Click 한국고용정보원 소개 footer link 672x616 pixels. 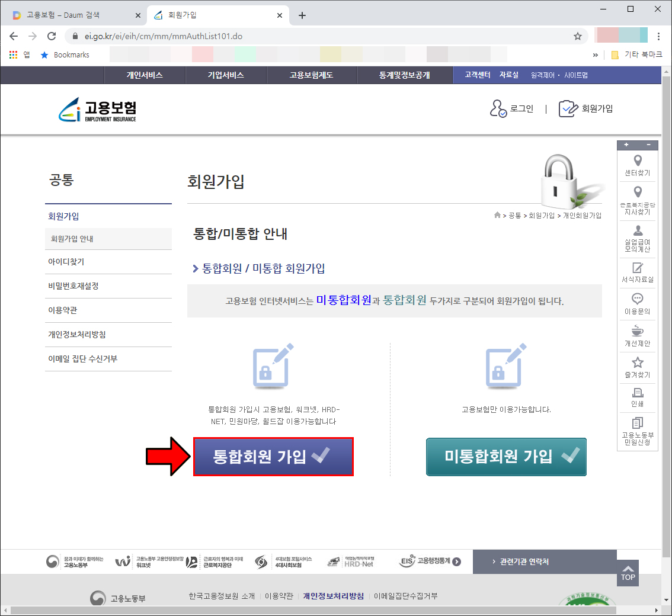pyautogui.click(x=222, y=596)
